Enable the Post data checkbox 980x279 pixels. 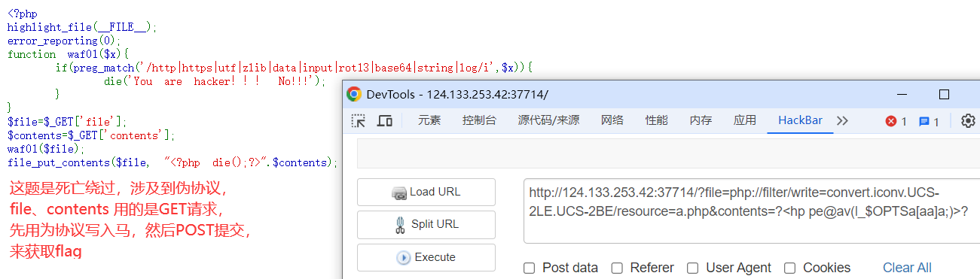pos(530,268)
